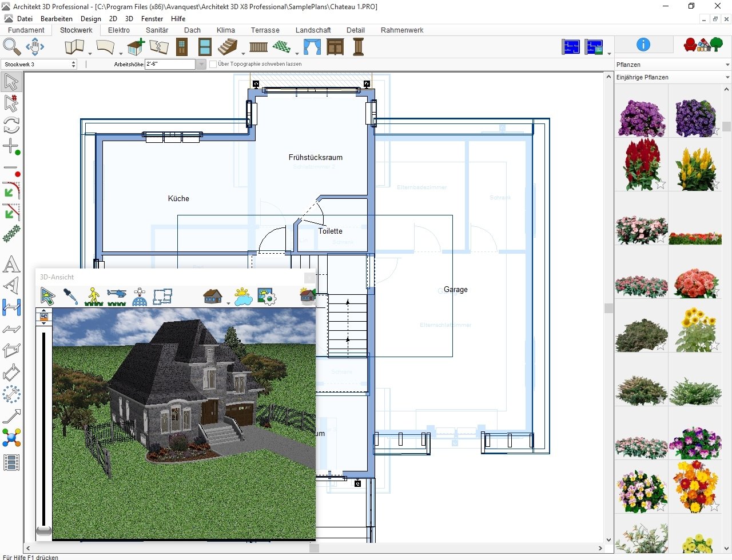Switch to the Elektro tab
The width and height of the screenshot is (732, 560).
[x=119, y=30]
